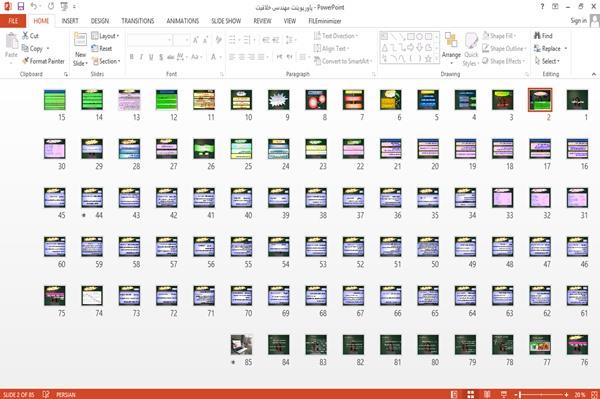Select slide 1 thumbnail

[x=577, y=100]
